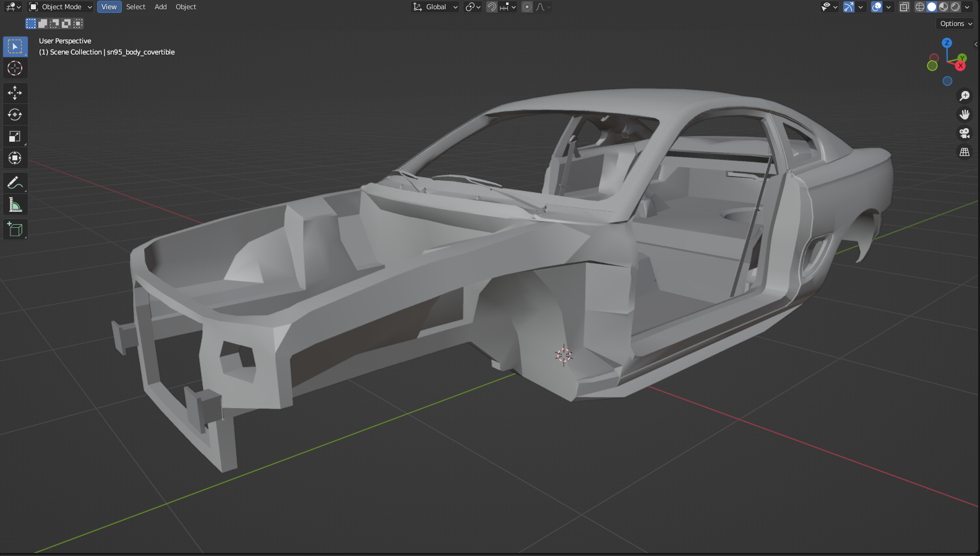Toggle the X-Ray display button
The image size is (980, 556).
coord(904,7)
